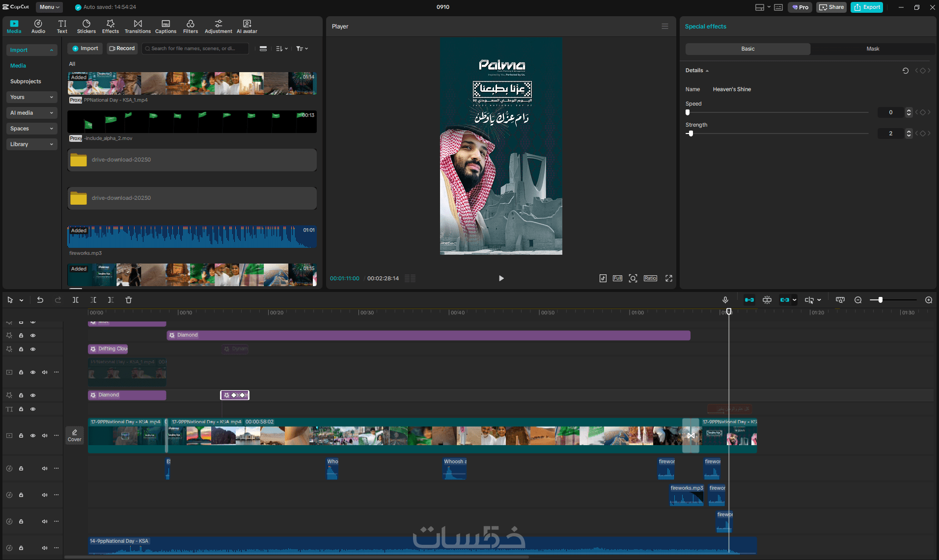Open the Menu dropdown
The width and height of the screenshot is (939, 560).
(x=49, y=7)
